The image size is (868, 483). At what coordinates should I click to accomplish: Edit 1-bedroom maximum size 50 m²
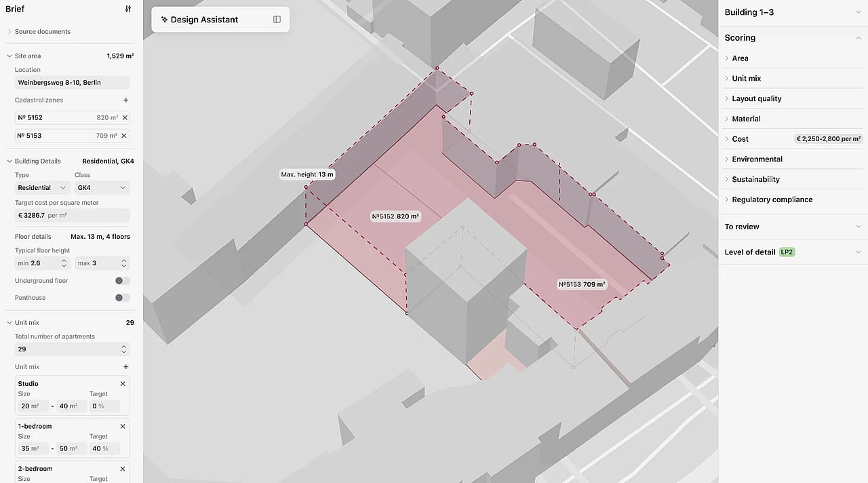[x=71, y=449]
